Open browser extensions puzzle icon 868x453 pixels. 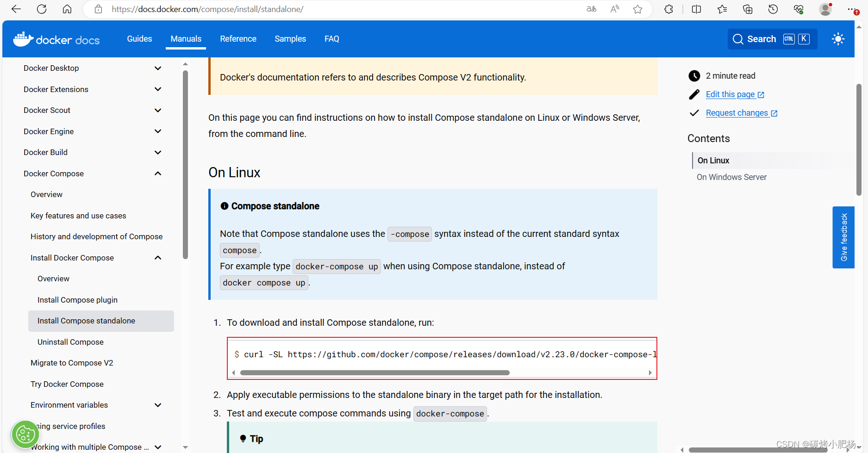(668, 9)
